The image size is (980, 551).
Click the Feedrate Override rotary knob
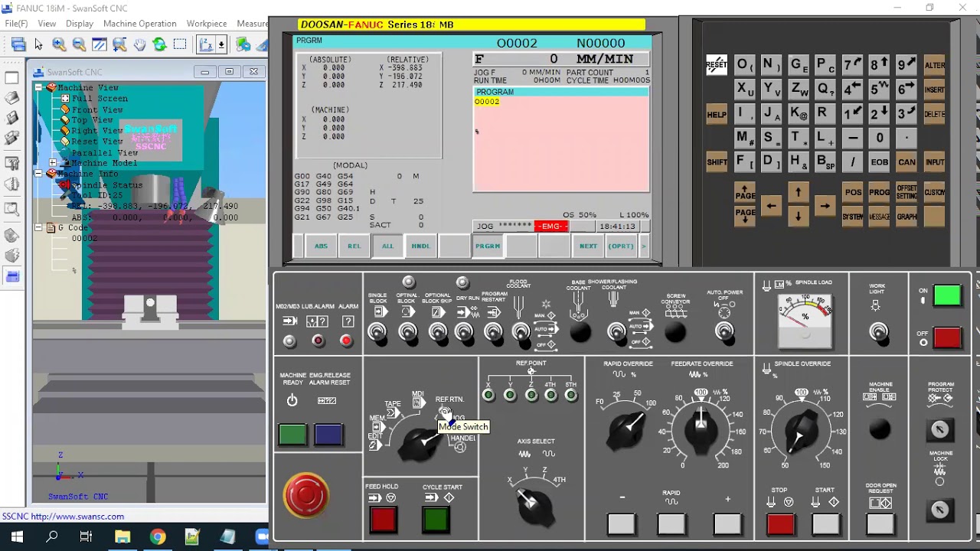tap(701, 429)
